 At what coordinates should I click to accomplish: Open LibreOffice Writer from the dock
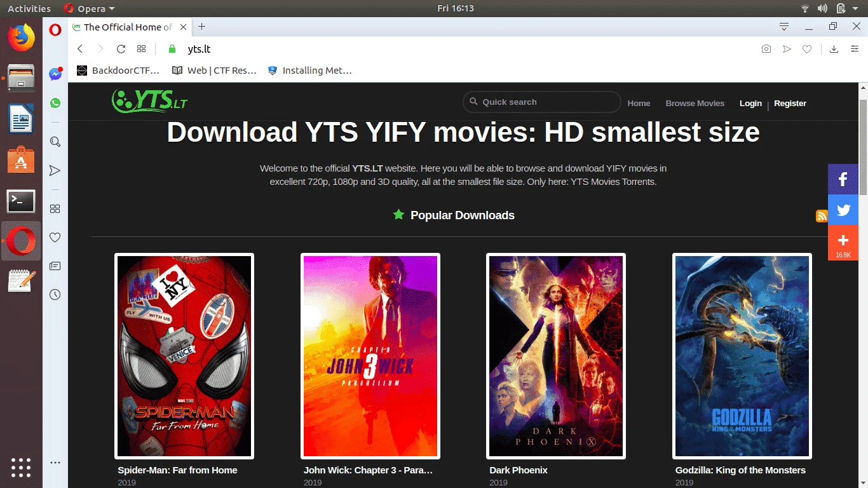[x=21, y=119]
